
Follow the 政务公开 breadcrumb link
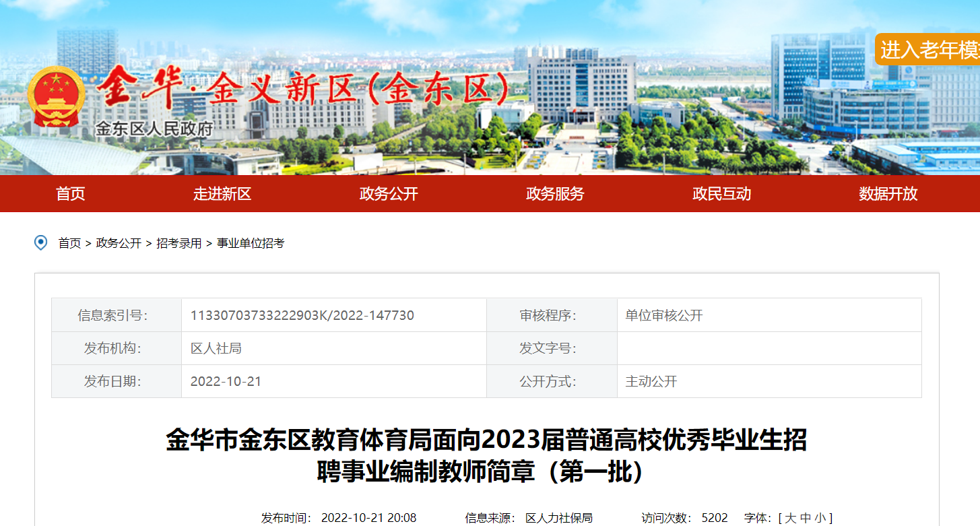click(x=119, y=243)
